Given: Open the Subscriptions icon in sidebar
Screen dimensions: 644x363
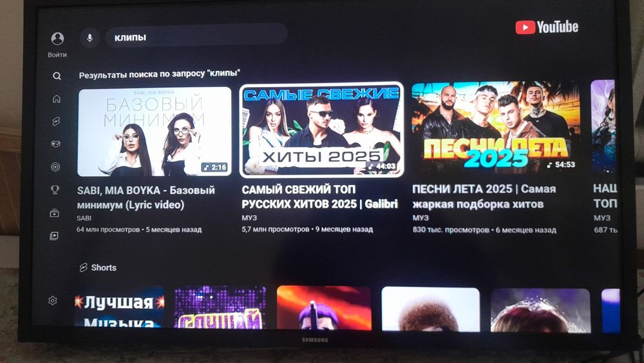Looking at the screenshot, I should (54, 213).
